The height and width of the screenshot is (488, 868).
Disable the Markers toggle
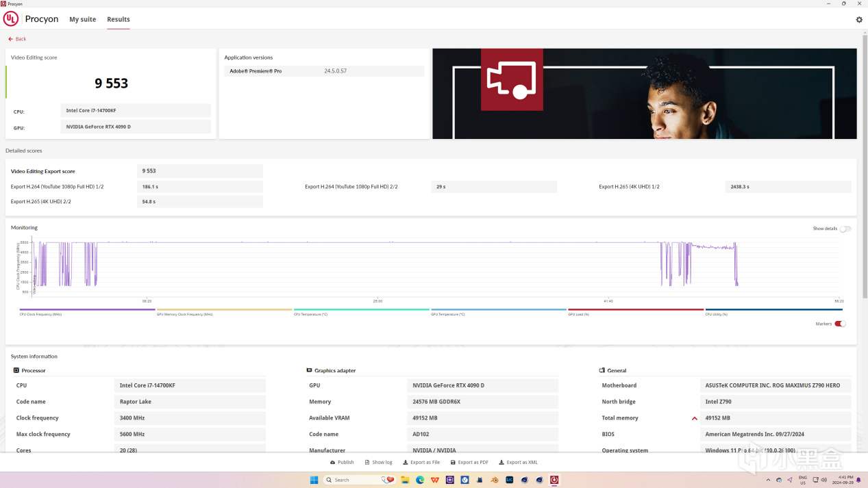pyautogui.click(x=840, y=324)
